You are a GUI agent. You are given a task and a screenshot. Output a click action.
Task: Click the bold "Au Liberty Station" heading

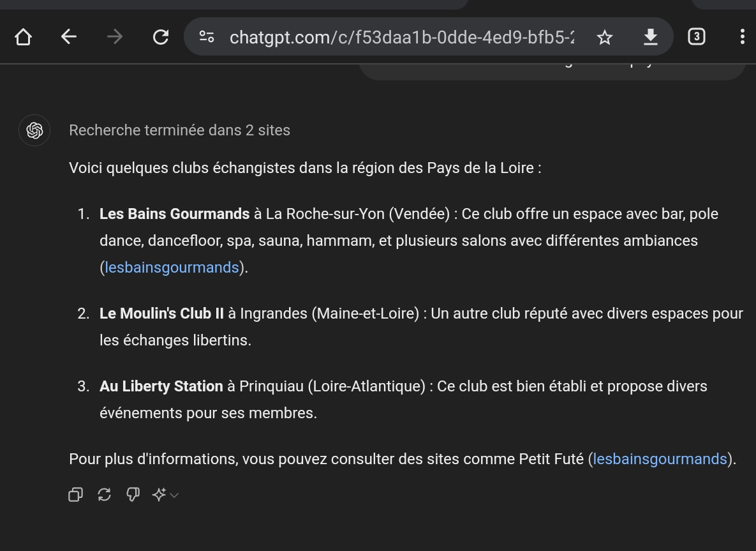(x=161, y=386)
